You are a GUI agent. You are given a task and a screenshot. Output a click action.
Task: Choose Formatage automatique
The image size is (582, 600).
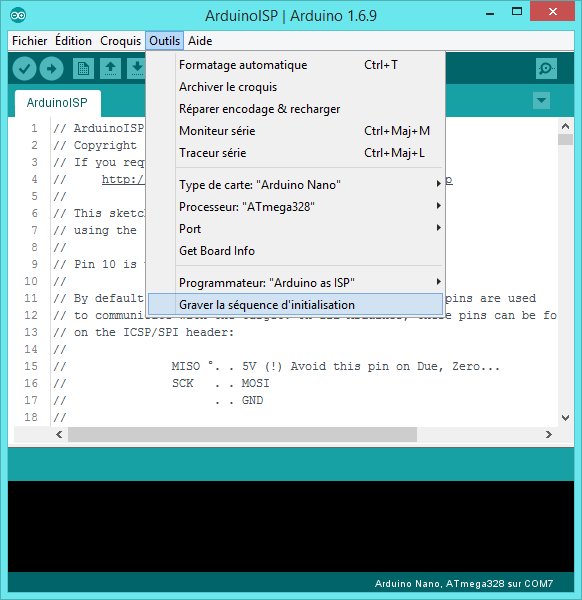pos(295,65)
